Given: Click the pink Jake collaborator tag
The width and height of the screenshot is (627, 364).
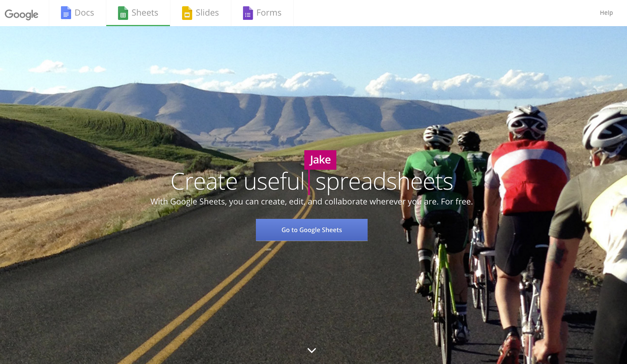Looking at the screenshot, I should tap(320, 160).
